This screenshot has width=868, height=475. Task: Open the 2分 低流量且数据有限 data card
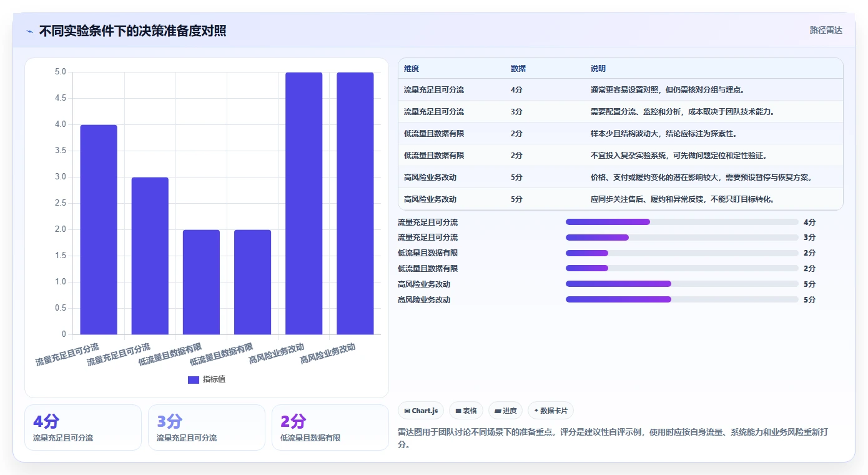click(330, 427)
